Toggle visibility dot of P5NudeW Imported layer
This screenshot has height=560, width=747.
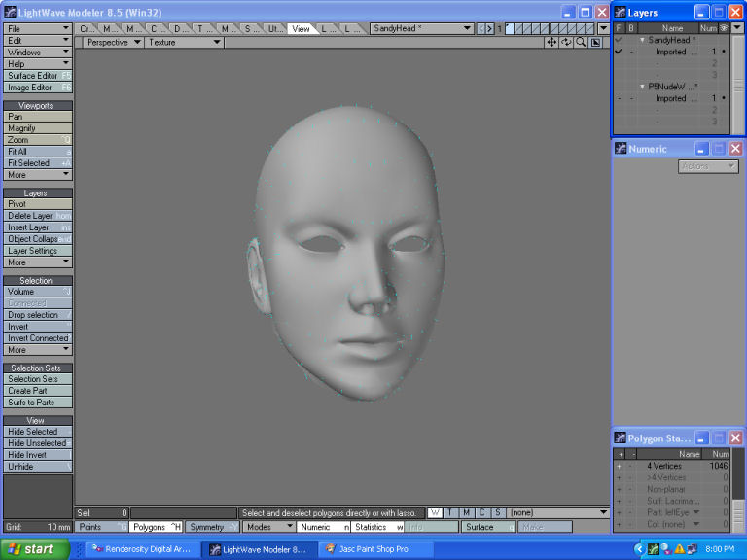pyautogui.click(x=724, y=98)
